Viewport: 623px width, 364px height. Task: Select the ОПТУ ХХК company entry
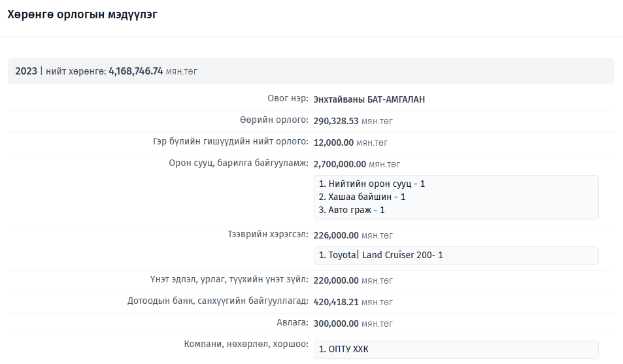343,350
